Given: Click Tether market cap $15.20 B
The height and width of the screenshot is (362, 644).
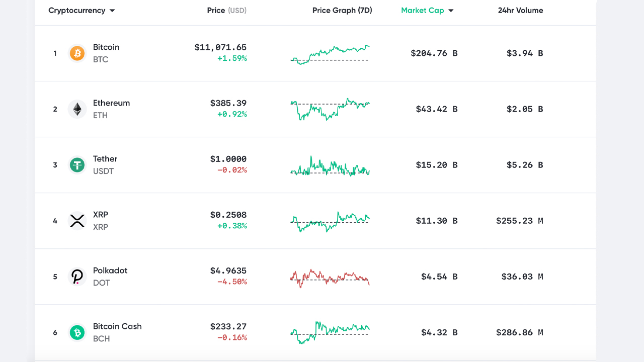Looking at the screenshot, I should click(x=437, y=165).
